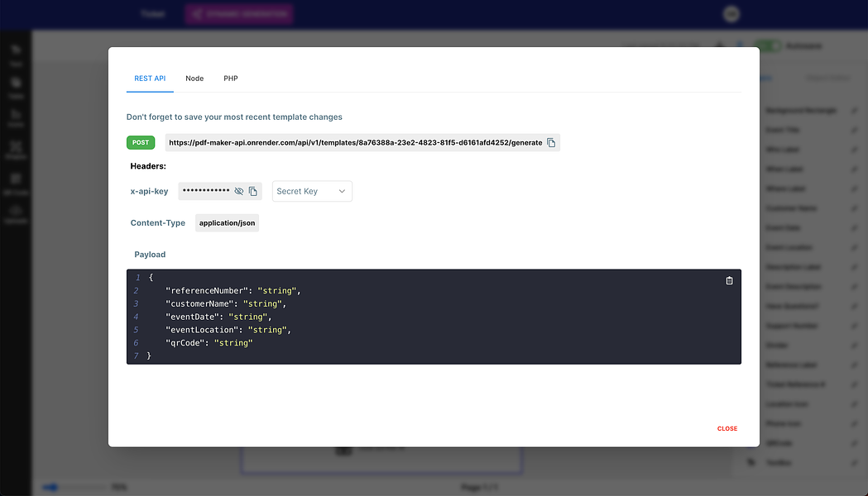Edit the Background Rectangle layer pencil icon
868x496 pixels.
(x=854, y=111)
